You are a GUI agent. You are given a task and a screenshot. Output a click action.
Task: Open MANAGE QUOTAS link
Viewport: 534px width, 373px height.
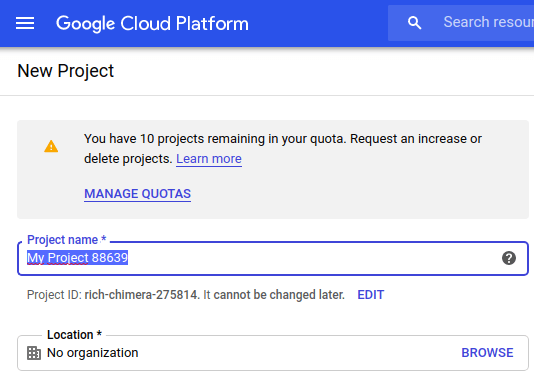coord(138,194)
